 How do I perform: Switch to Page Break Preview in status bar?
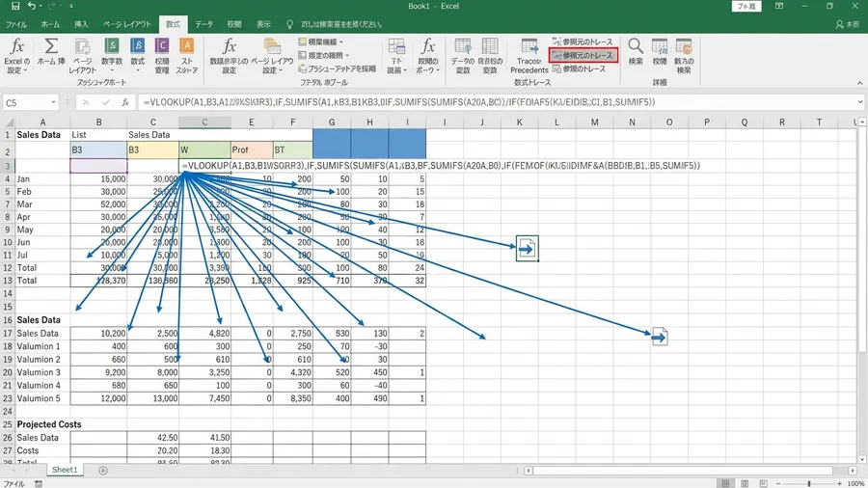click(x=764, y=483)
